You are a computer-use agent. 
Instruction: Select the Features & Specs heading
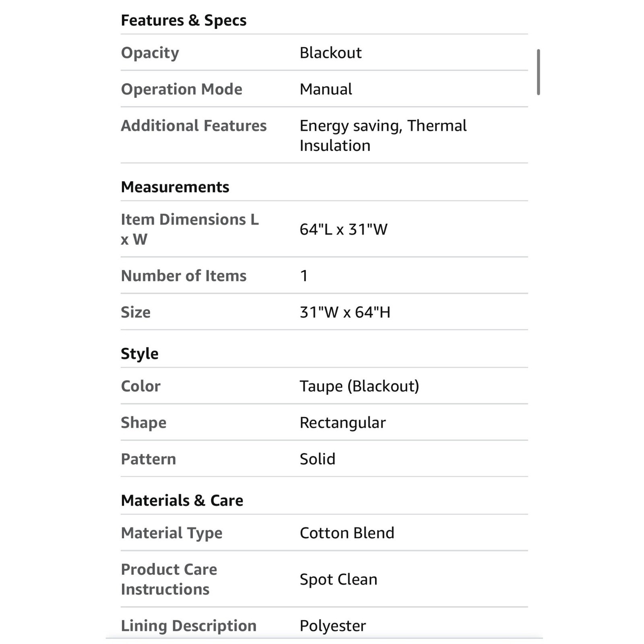pyautogui.click(x=184, y=21)
